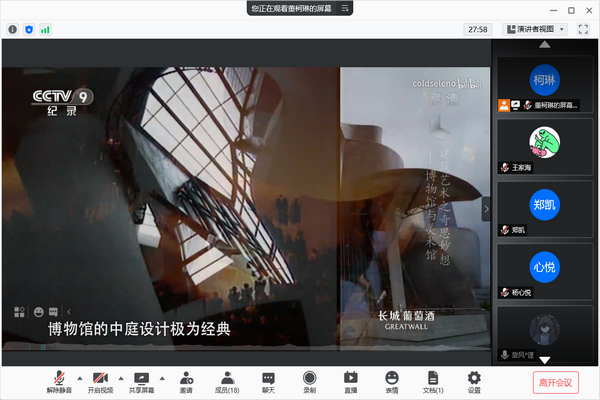Click the subtitle 博物馆的中庭设计极为经典
The height and width of the screenshot is (400, 600).
pyautogui.click(x=139, y=329)
